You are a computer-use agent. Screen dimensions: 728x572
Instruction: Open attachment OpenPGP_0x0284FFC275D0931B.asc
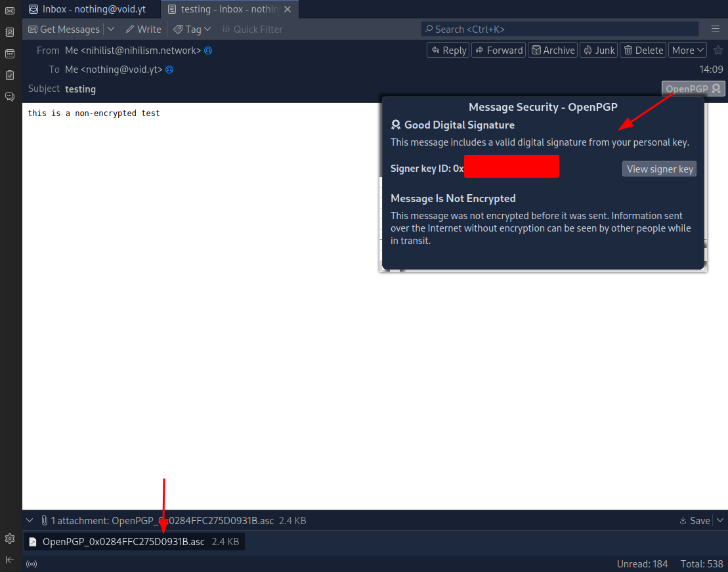click(x=135, y=541)
